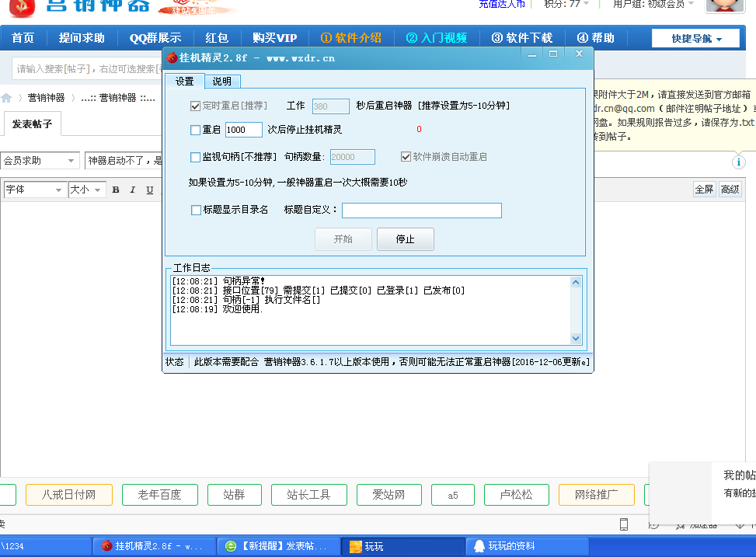Enable the 重启 count checkbox
The height and width of the screenshot is (557, 756).
coord(196,130)
